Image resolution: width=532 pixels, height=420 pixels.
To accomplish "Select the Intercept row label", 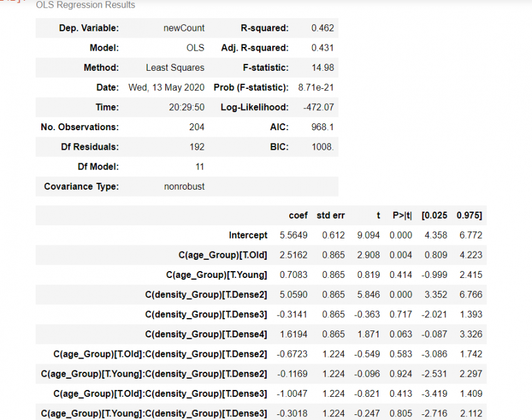I will tap(248, 235).
